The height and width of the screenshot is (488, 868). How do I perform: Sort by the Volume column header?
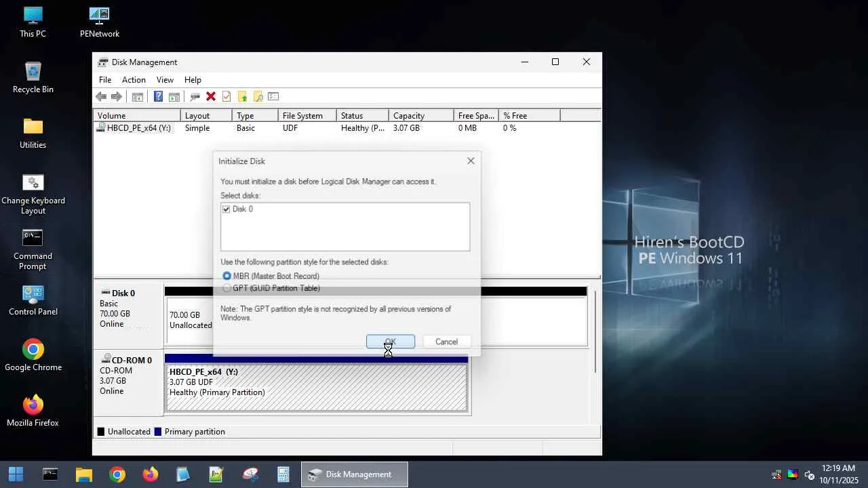137,116
